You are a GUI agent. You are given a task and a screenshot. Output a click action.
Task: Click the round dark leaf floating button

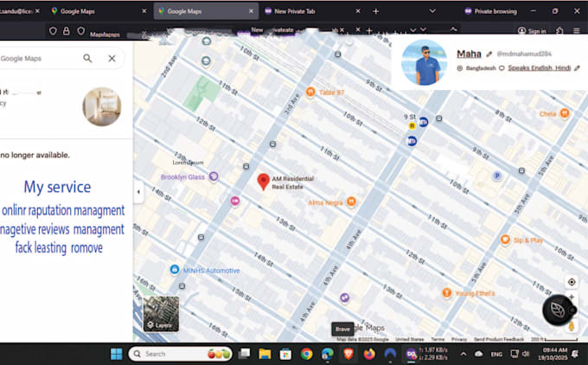[x=558, y=310]
